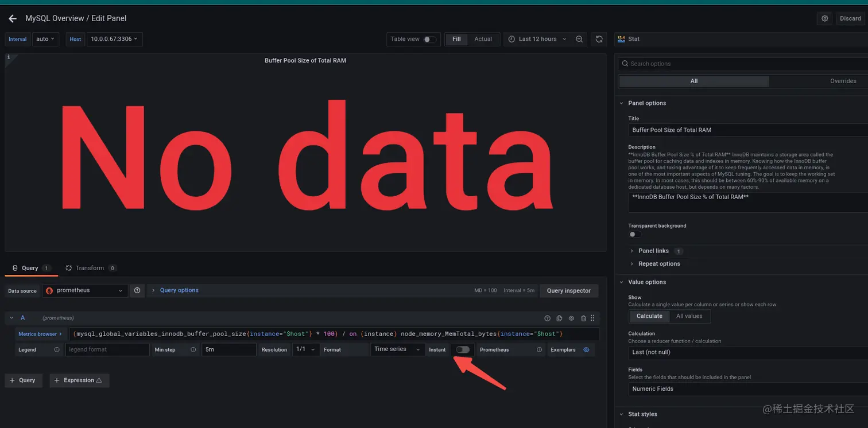Go back using the arrow icon
Screen dimensions: 868x428
click(x=13, y=19)
